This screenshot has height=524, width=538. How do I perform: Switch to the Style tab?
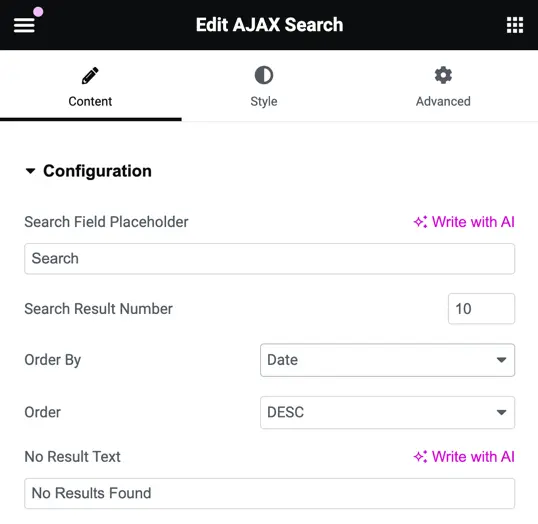(264, 87)
